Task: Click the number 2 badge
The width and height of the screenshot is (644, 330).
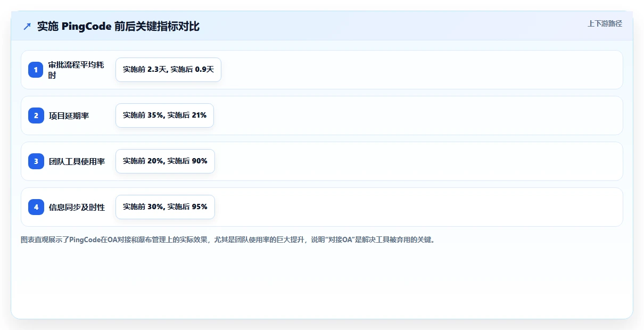Action: pyautogui.click(x=36, y=115)
